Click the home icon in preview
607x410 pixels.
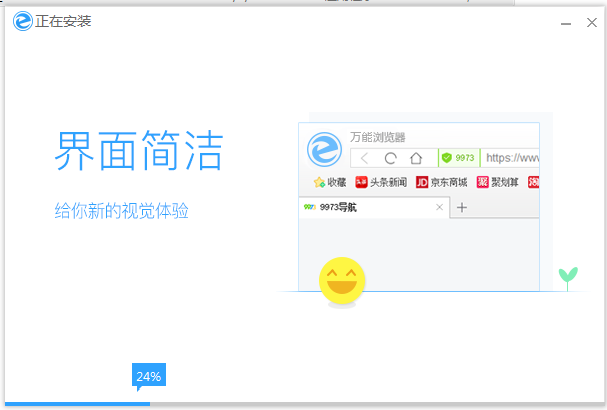[x=416, y=158]
